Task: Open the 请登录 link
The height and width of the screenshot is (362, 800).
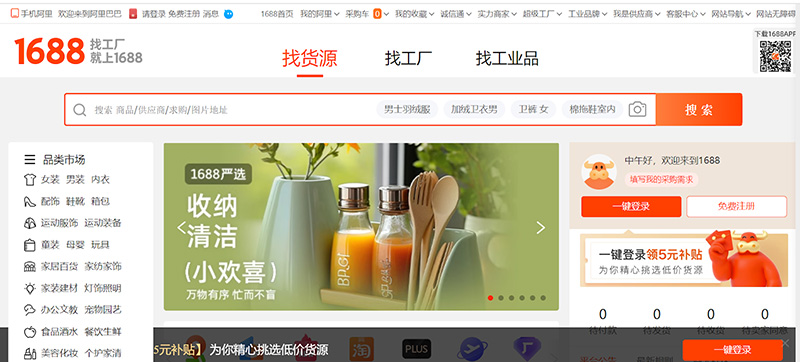Action: [x=154, y=14]
